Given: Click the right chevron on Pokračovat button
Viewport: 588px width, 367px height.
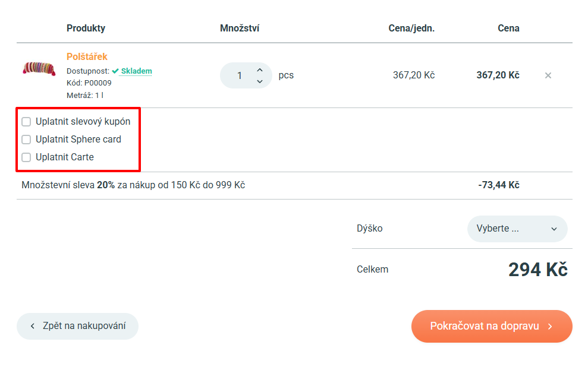Looking at the screenshot, I should pyautogui.click(x=551, y=326).
